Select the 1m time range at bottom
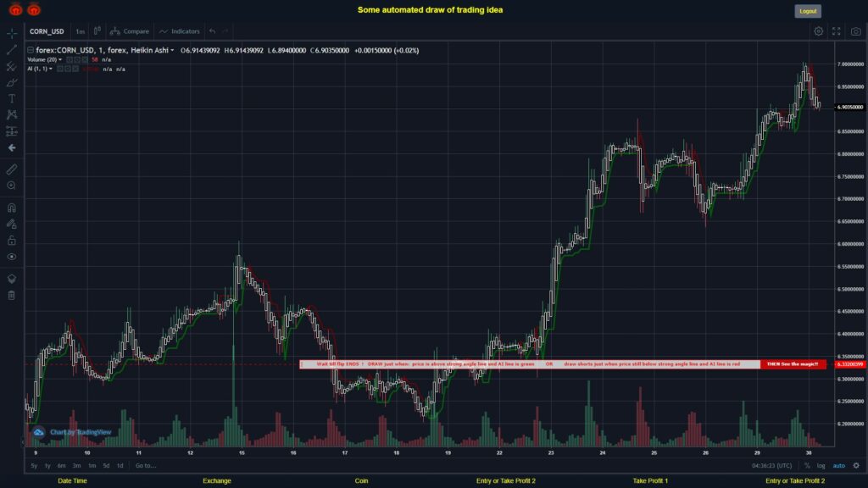 coord(92,466)
